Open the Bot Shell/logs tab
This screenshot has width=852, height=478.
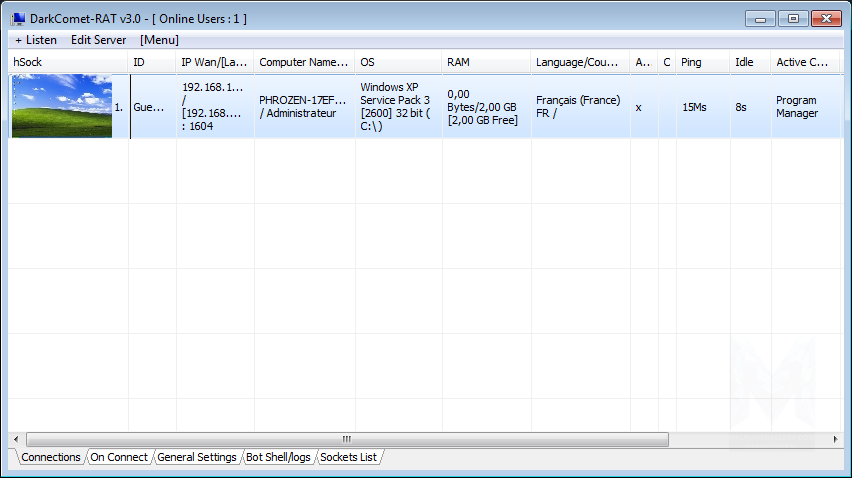pyautogui.click(x=278, y=457)
